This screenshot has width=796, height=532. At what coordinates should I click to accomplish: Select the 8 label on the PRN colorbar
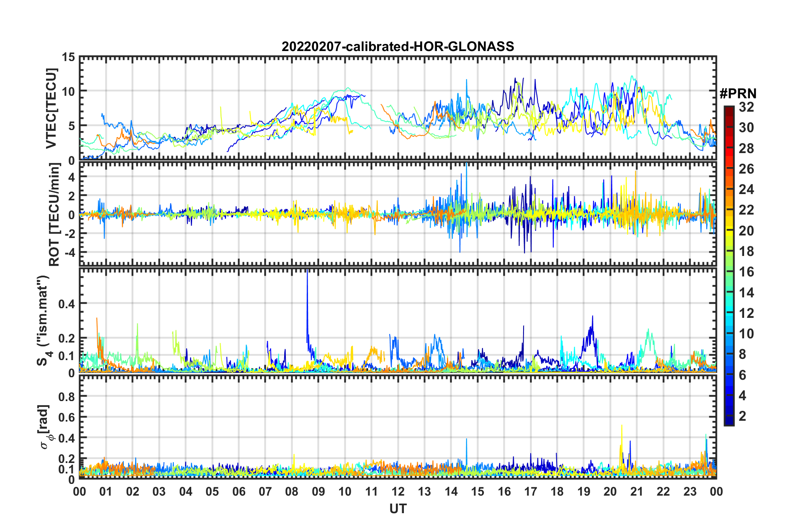tap(742, 354)
